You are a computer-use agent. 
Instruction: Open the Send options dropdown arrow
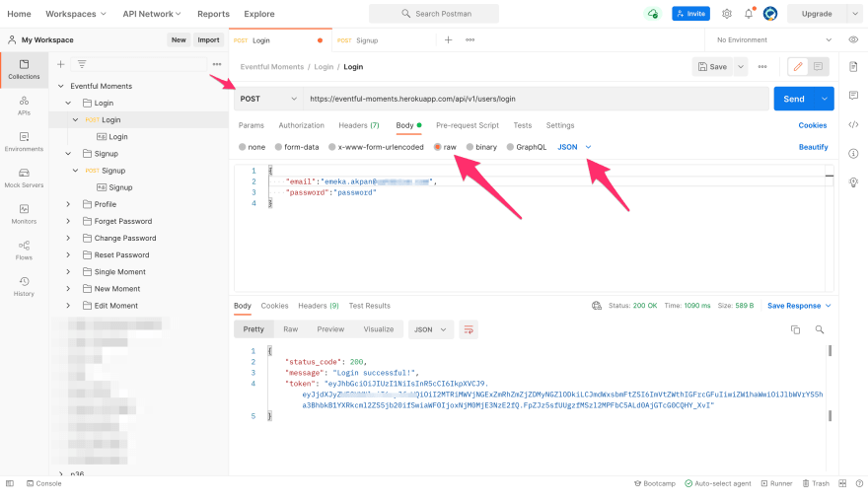click(825, 99)
